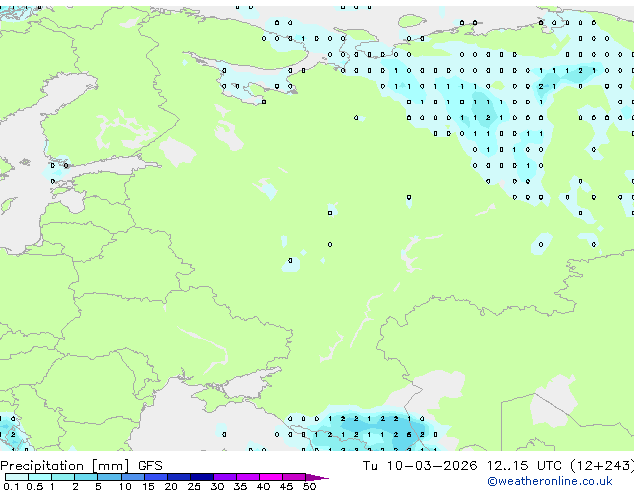Choose the 2–5 mm legend swatch

tap(86, 477)
